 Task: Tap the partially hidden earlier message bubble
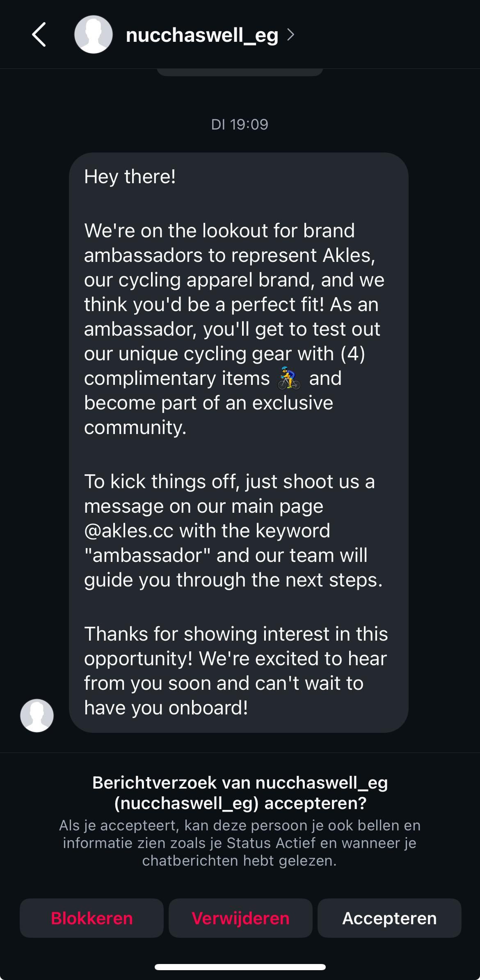240,72
